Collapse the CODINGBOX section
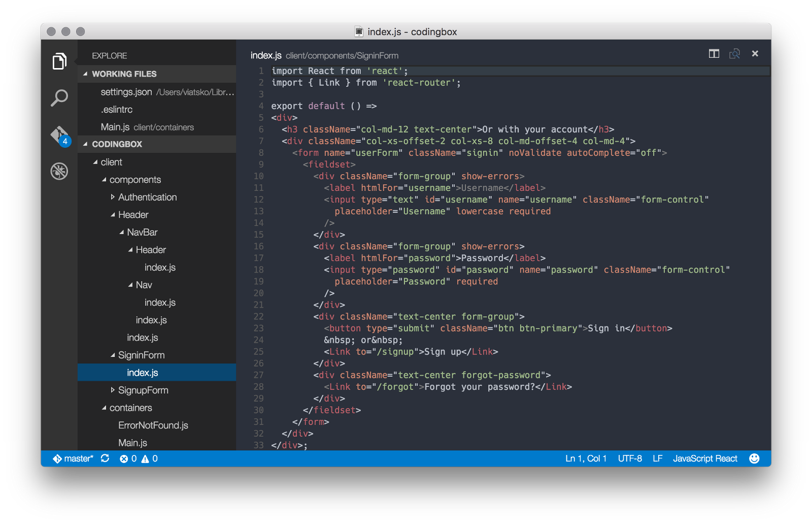This screenshot has height=525, width=812. tap(85, 144)
